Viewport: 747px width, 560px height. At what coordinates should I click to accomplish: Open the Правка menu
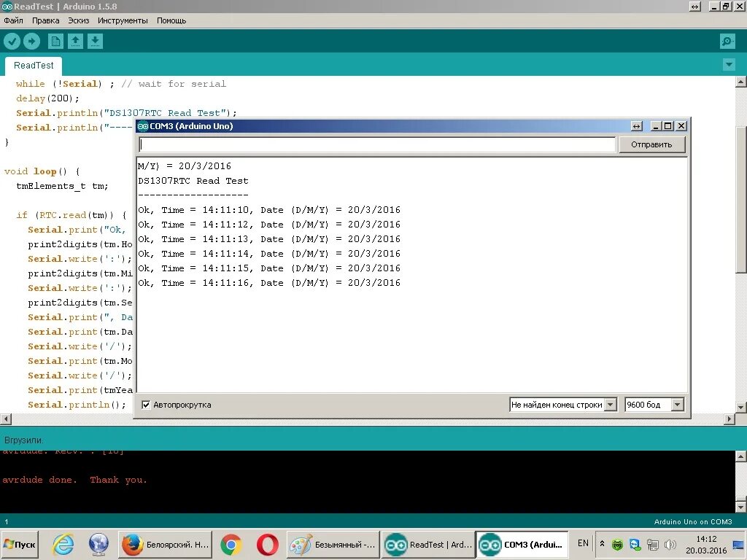pos(46,20)
